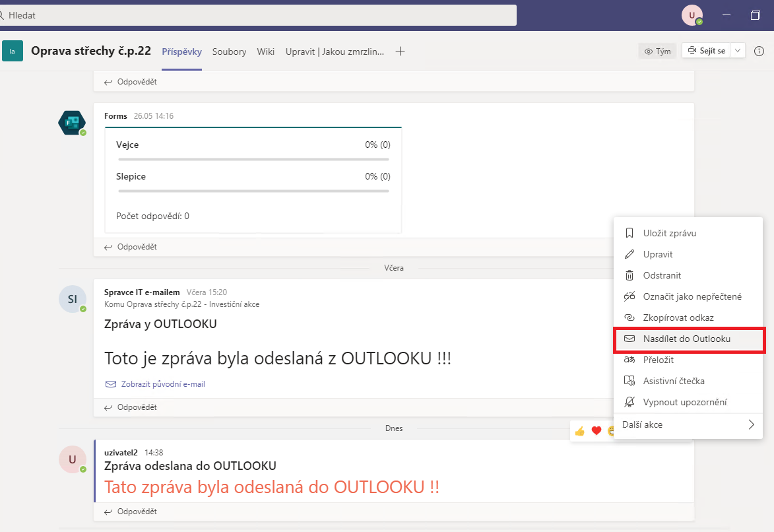The height and width of the screenshot is (532, 774).
Task: Click the Včera 15:20 timestamp
Action: (207, 292)
